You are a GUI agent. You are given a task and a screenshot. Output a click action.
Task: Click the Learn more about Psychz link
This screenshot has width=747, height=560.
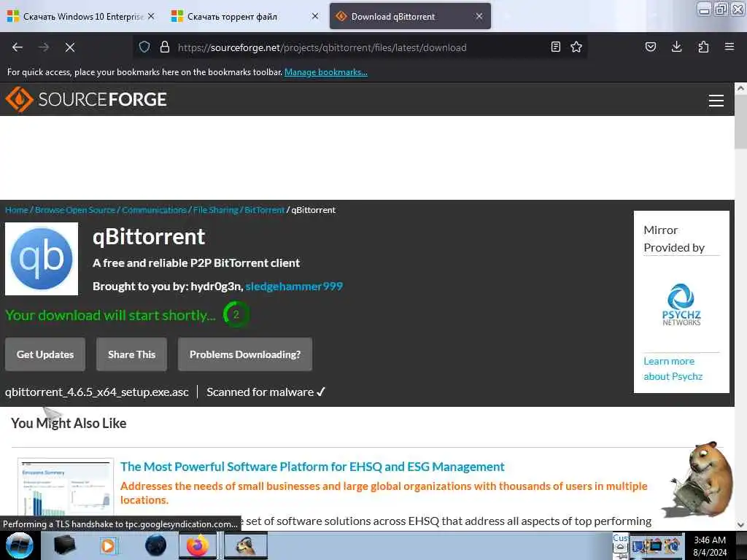pos(673,368)
